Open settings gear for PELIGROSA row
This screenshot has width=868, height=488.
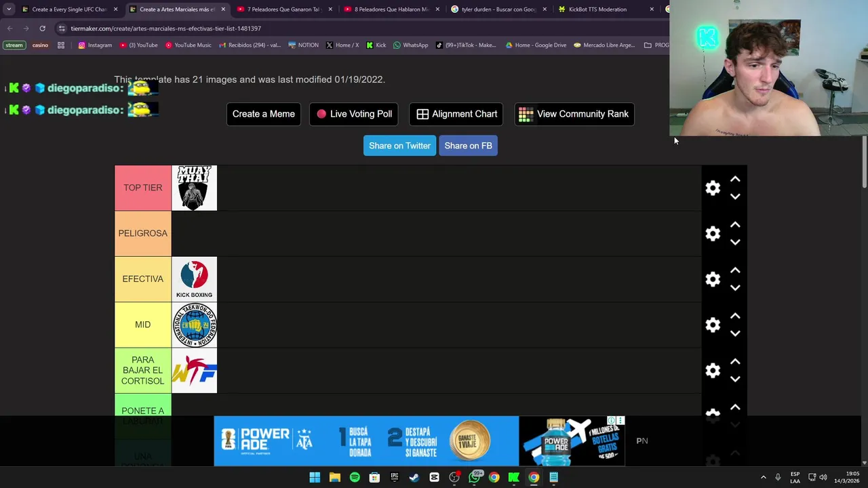[x=713, y=234]
